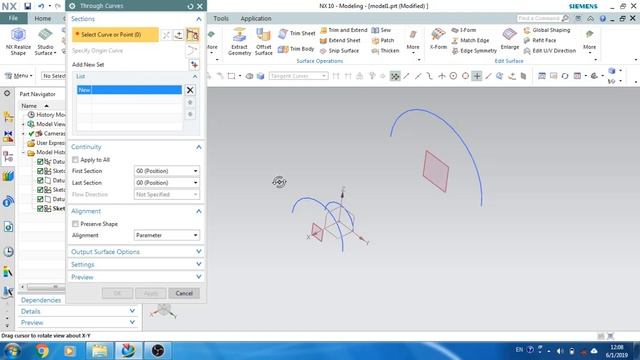Open More in Surface Operations
The width and height of the screenshot is (640, 360).
[x=413, y=42]
